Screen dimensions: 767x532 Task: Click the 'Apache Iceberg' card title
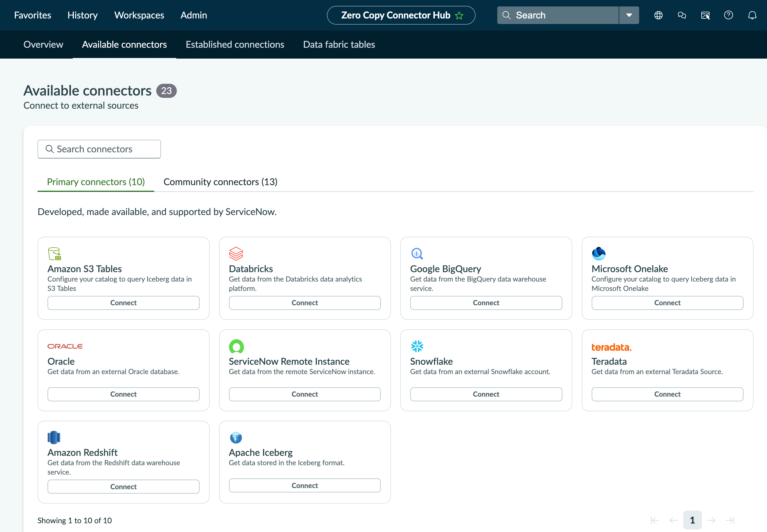click(x=261, y=452)
